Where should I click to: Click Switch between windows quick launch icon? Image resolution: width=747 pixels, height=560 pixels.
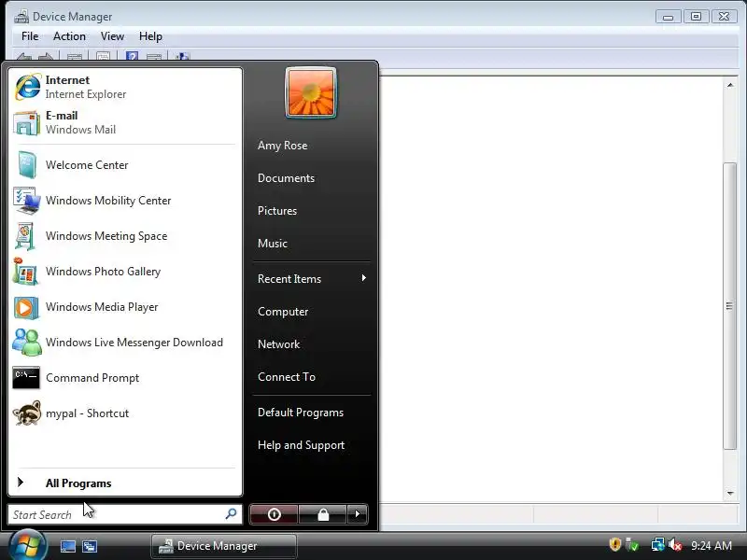coord(90,546)
